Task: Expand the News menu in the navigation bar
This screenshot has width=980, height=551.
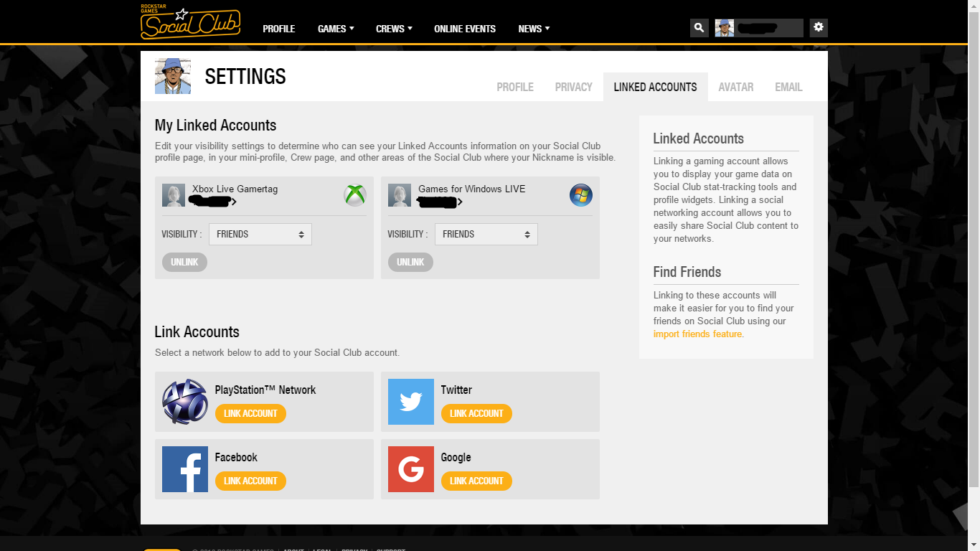Action: 534,29
